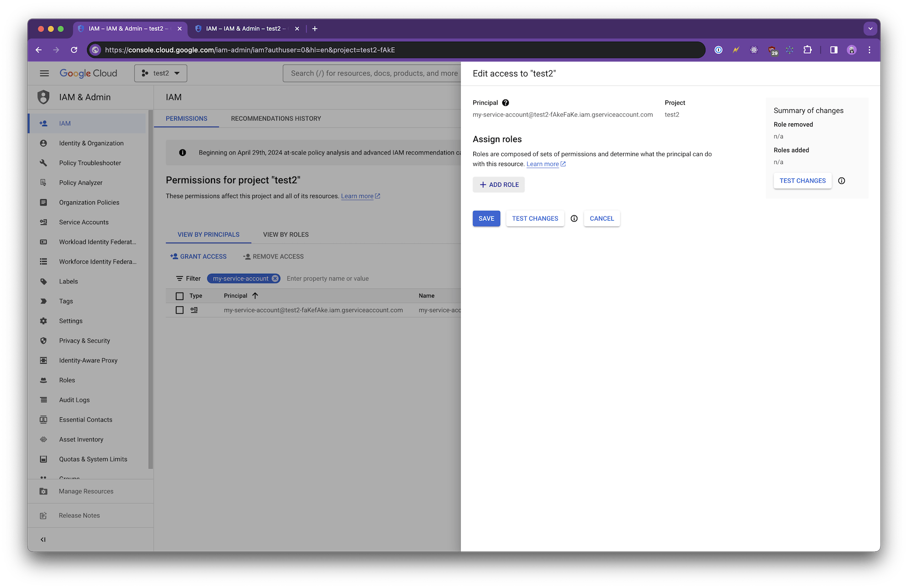Click the Google Cloud logo
Screen dimensions: 908x588
(88, 73)
